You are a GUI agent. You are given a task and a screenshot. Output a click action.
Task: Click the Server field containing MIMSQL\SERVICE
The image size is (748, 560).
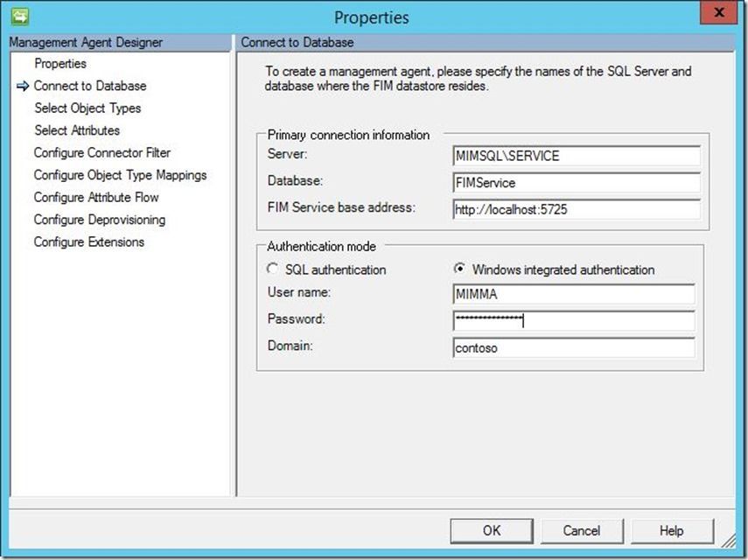[577, 156]
